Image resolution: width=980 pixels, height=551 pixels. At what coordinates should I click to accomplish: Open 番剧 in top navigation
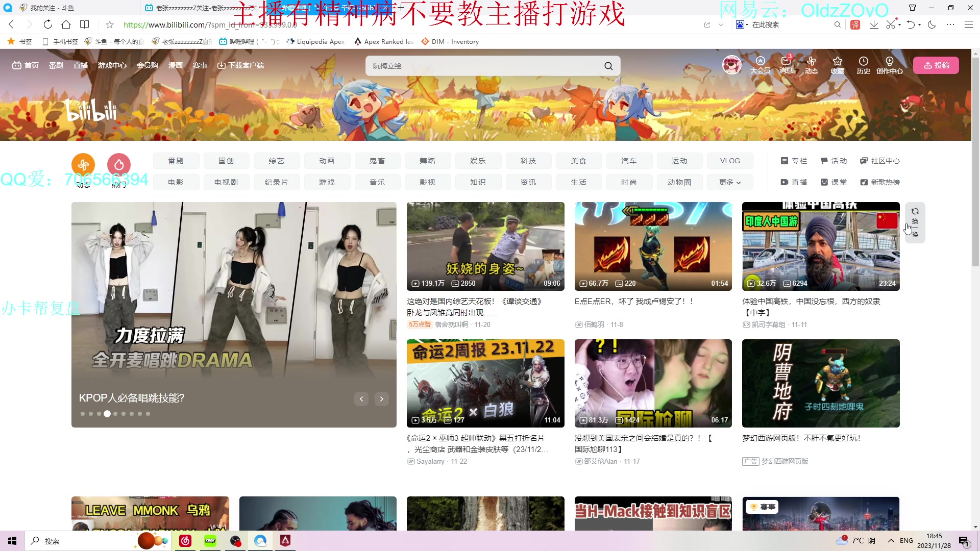coord(56,65)
